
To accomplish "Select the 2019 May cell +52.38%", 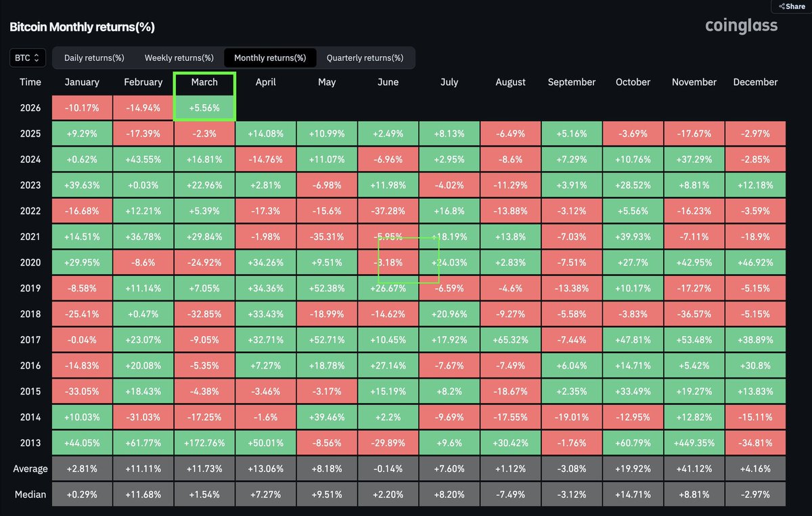I will coord(327,288).
